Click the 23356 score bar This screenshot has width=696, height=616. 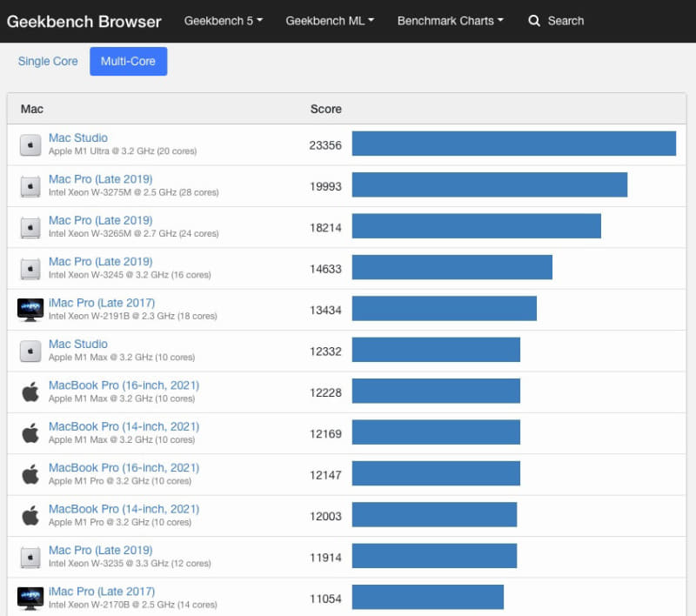(x=514, y=144)
